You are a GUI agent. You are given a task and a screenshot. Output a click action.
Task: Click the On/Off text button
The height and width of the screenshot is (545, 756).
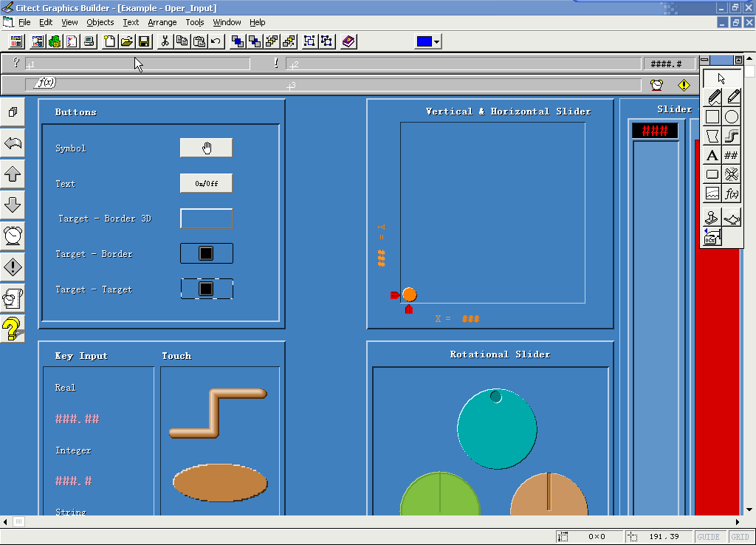207,183
